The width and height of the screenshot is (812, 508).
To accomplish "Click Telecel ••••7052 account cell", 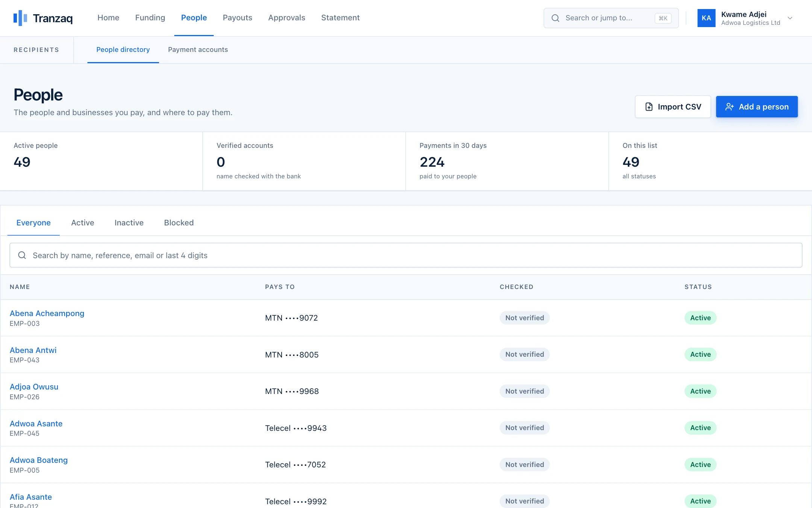I will click(x=295, y=465).
